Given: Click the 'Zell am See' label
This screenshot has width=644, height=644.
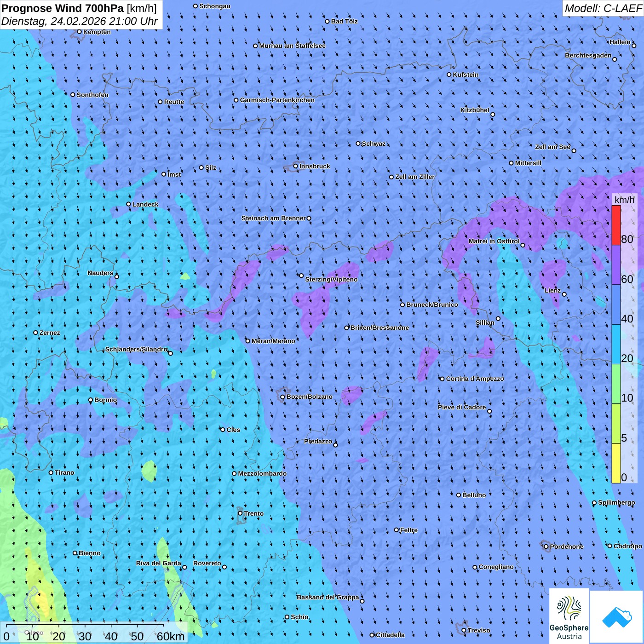Looking at the screenshot, I should [x=552, y=147].
